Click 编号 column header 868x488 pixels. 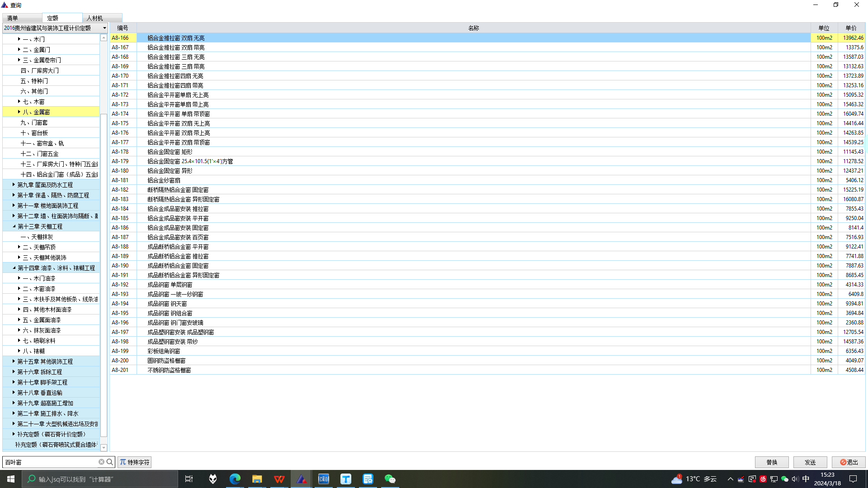pos(123,28)
